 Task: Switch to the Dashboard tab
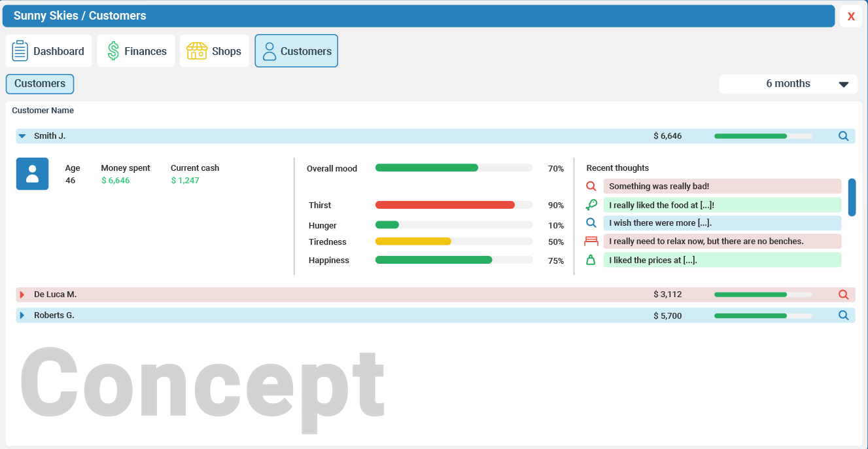[48, 51]
